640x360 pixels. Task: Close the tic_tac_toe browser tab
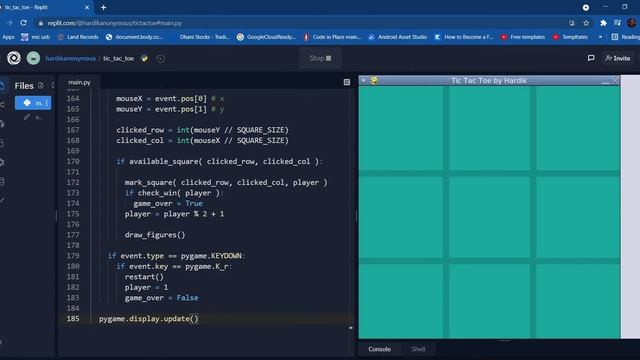tap(87, 7)
